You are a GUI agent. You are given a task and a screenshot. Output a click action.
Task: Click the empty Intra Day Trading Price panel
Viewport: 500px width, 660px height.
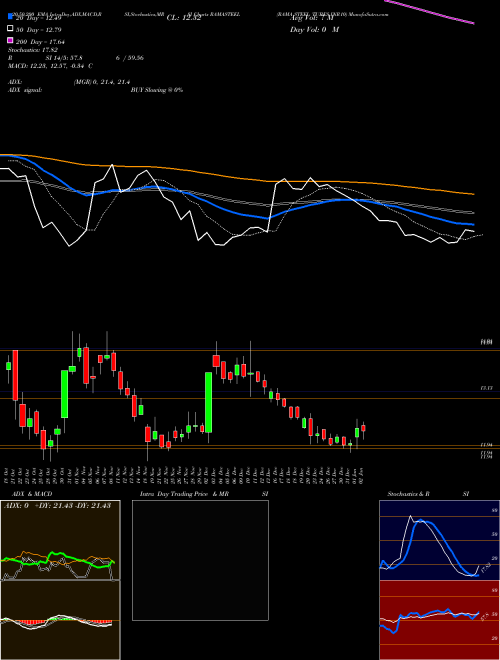coord(200,560)
